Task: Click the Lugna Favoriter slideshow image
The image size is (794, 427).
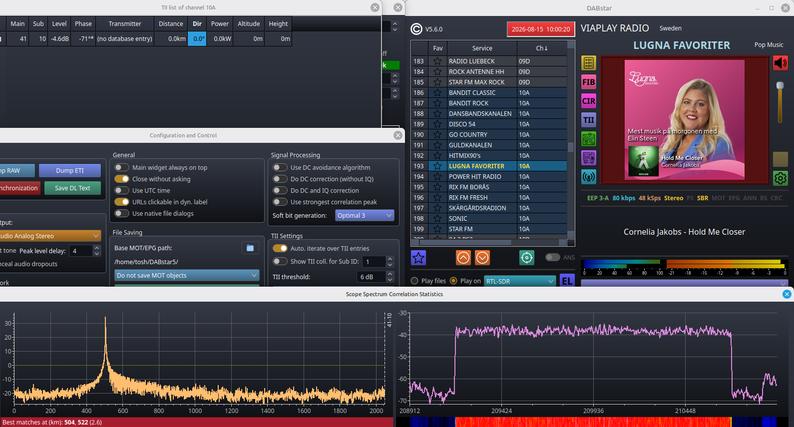Action: [x=684, y=120]
